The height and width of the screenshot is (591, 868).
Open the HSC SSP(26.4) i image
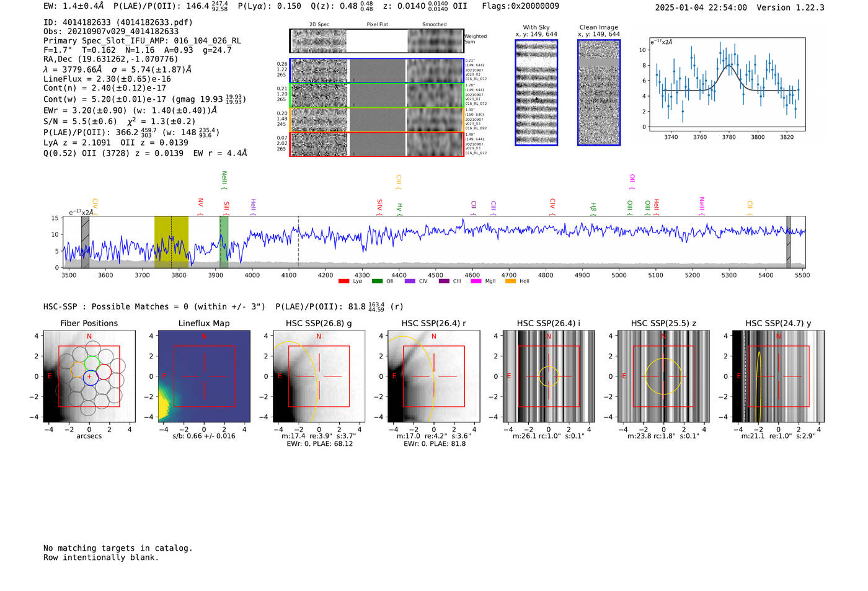[x=549, y=376]
